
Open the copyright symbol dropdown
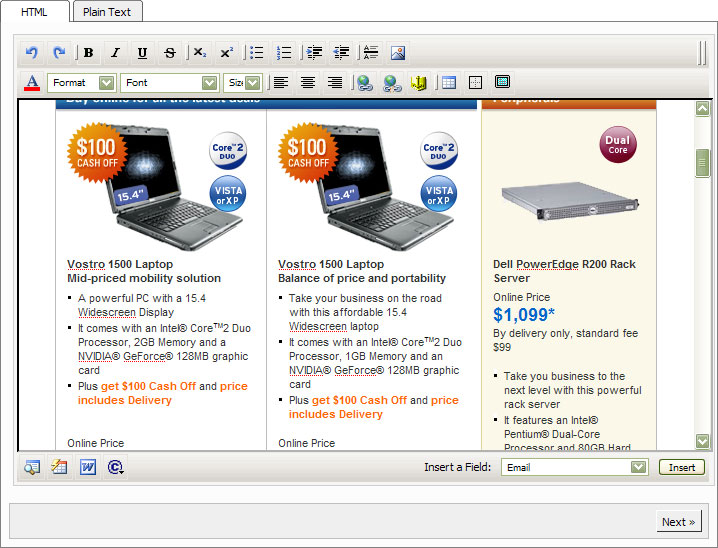[115, 467]
